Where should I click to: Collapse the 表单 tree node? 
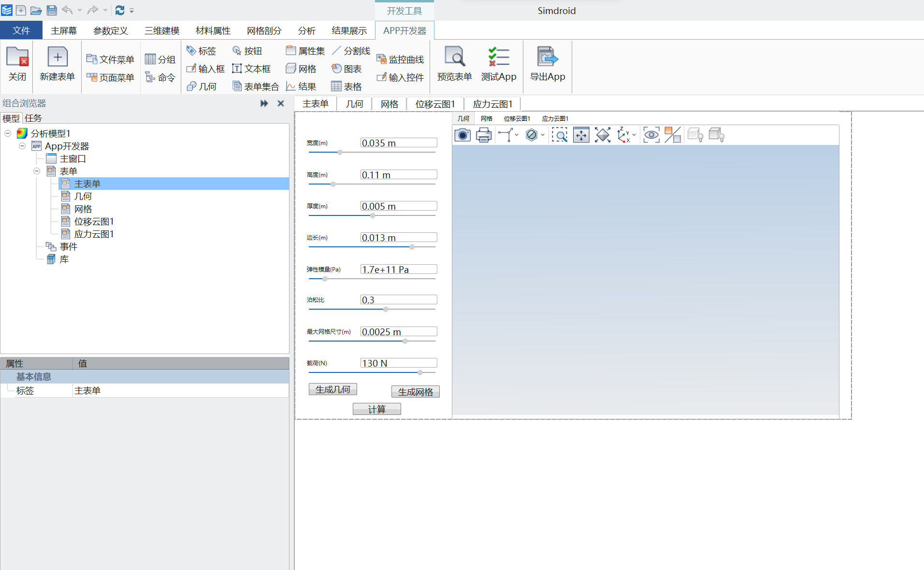pyautogui.click(x=37, y=171)
